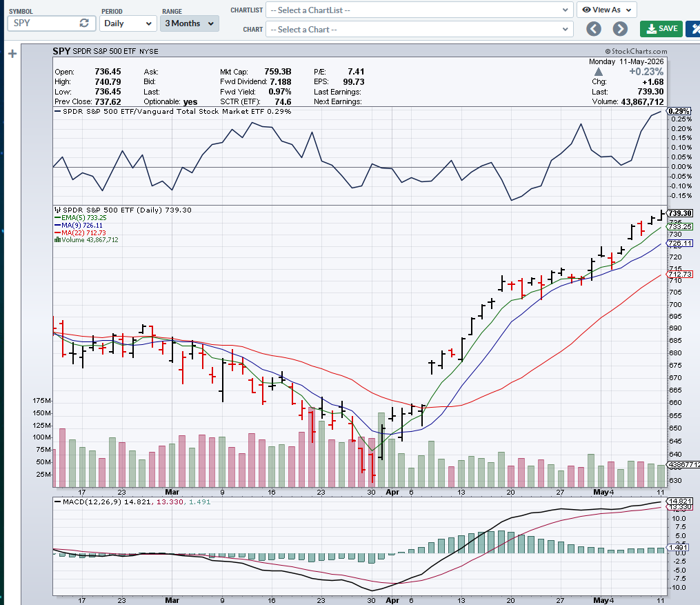
Task: Click the Last Earnings label
Action: [x=337, y=92]
